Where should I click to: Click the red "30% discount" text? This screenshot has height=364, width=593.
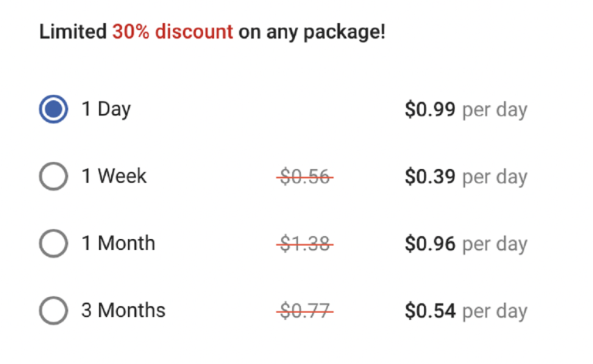tap(172, 32)
